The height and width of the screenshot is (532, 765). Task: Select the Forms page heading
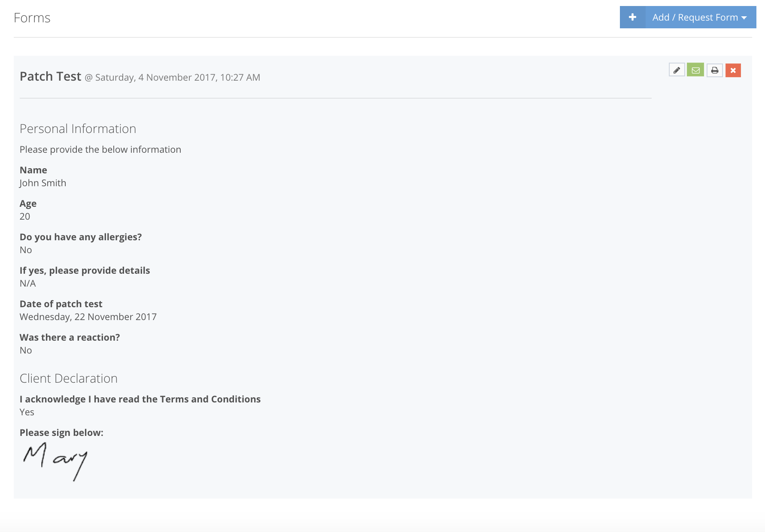coord(32,18)
